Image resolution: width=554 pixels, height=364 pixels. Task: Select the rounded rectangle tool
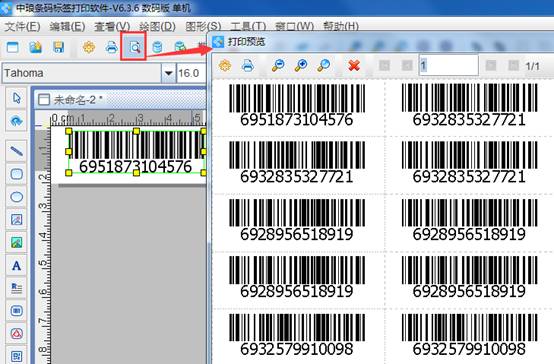[x=17, y=174]
